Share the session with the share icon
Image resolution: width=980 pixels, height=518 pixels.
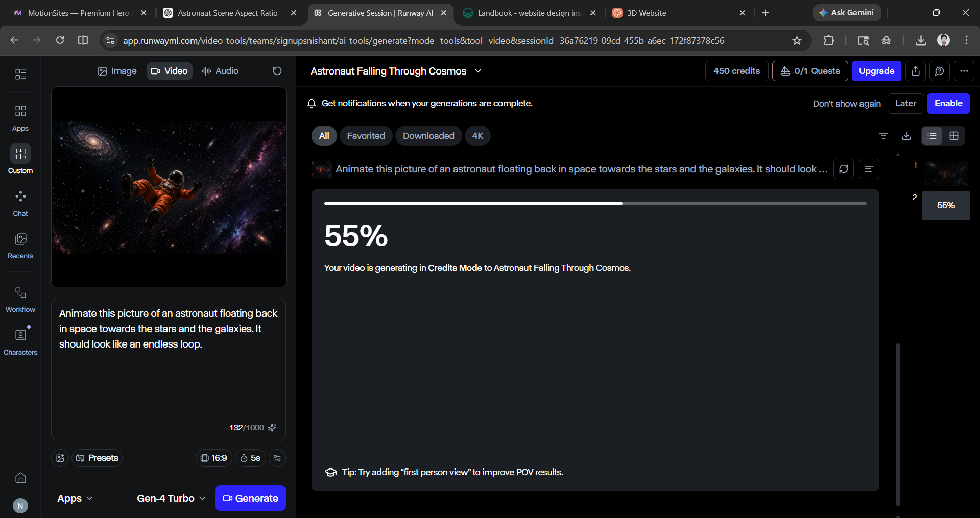point(916,71)
